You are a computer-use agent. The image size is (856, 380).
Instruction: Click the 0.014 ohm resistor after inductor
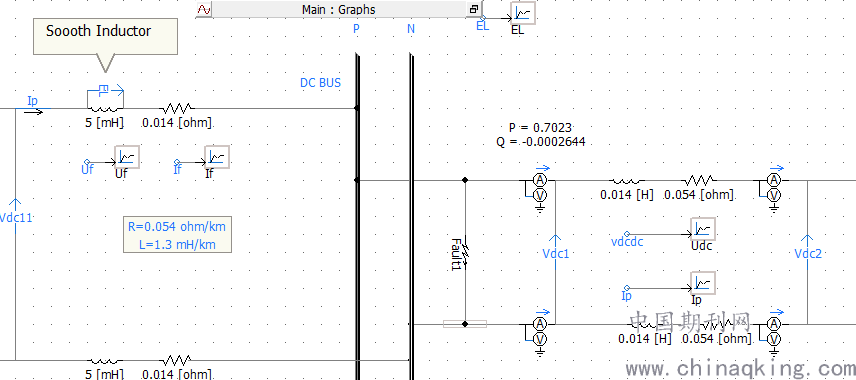[x=177, y=108]
